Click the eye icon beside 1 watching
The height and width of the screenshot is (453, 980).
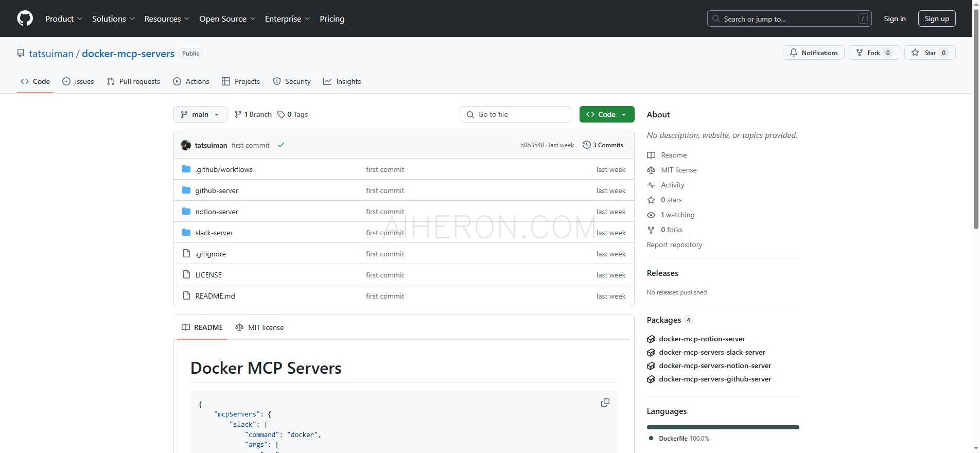pos(651,215)
